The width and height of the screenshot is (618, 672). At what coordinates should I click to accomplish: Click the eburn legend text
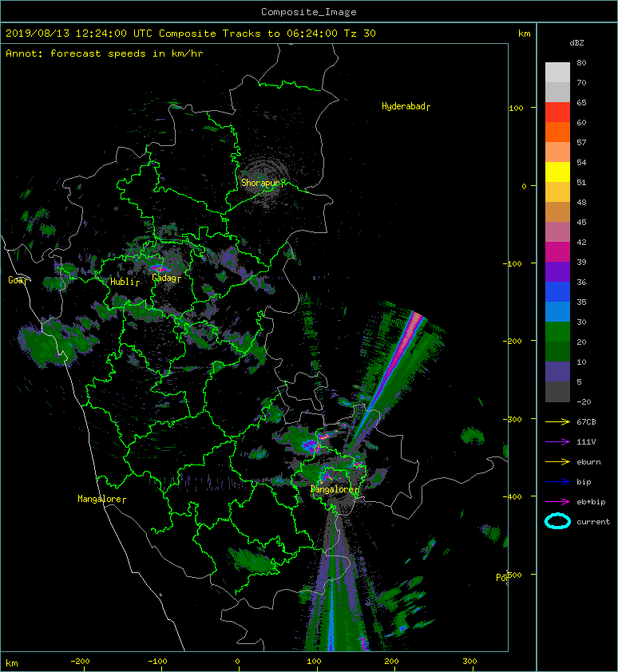point(588,462)
